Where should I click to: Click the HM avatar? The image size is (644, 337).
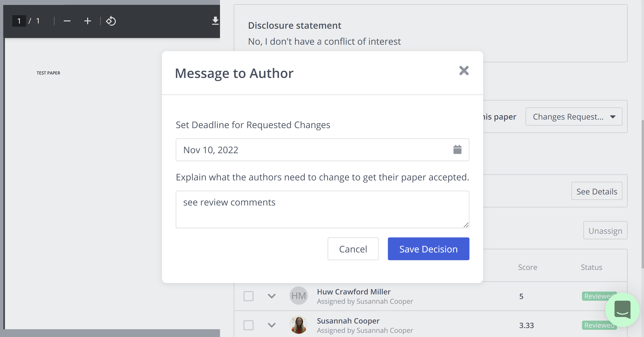tap(299, 296)
